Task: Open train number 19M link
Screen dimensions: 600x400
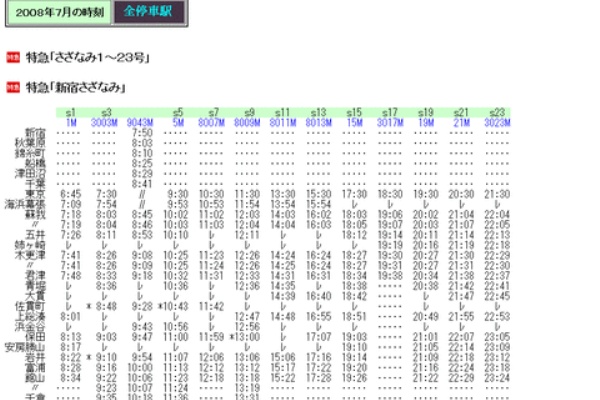Action: click(x=426, y=122)
